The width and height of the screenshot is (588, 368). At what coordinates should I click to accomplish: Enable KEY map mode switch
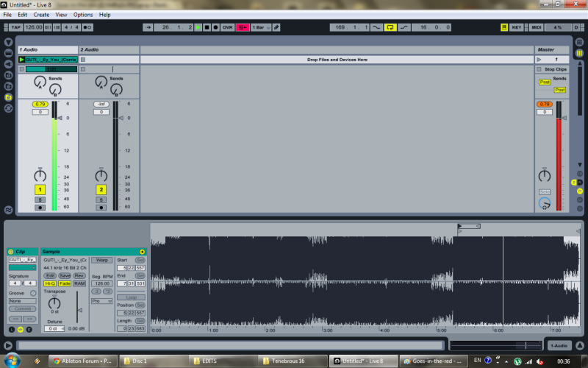[x=517, y=27]
